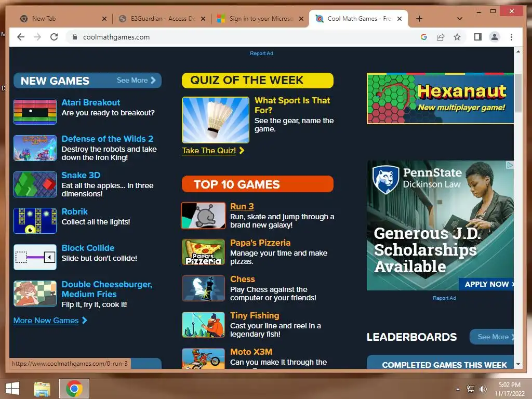The image size is (532, 399).
Task: Open Atari Breakout game thumbnail
Action: [35, 112]
